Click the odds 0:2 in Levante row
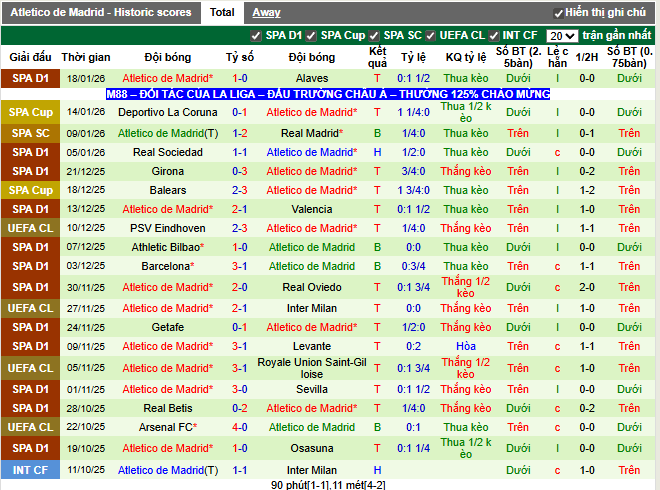This screenshot has width=660, height=490. [x=413, y=346]
